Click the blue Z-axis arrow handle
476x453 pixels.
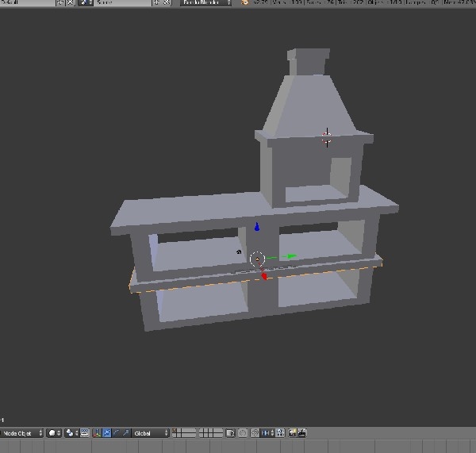pos(256,228)
